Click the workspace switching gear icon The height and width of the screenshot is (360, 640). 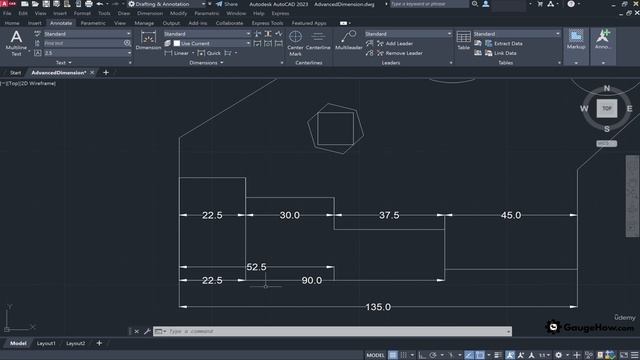[x=558, y=355]
